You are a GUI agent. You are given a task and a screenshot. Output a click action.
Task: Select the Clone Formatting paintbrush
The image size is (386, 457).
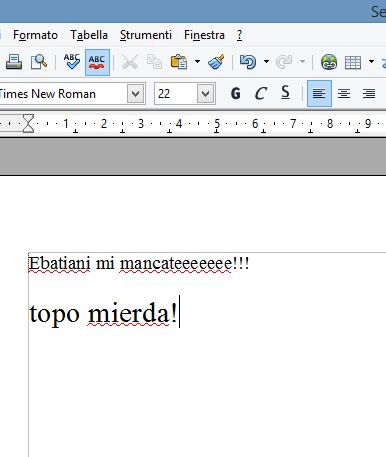pos(216,62)
